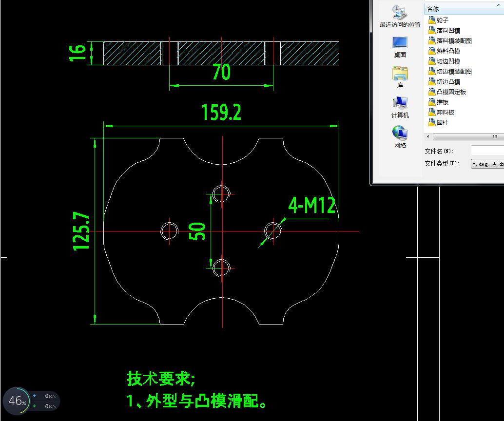This screenshot has width=504, height=421.
Task: Select the 卸料板 file
Action: [x=442, y=113]
